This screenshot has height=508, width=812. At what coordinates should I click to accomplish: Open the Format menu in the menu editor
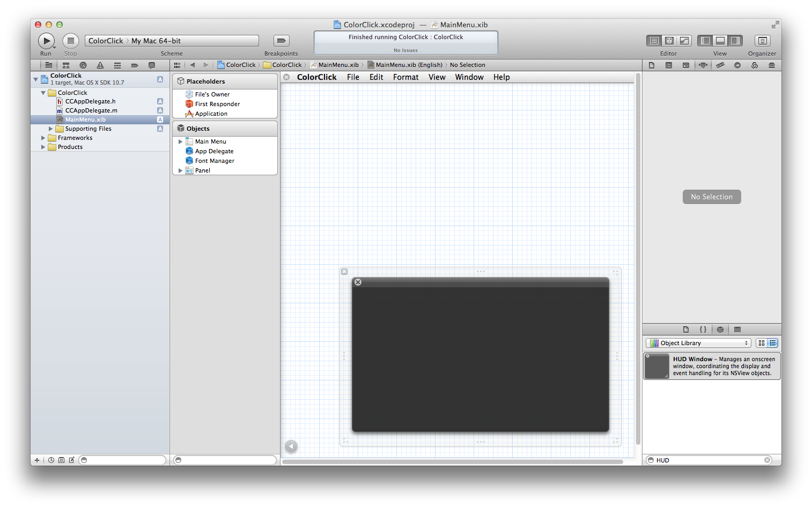coord(405,77)
